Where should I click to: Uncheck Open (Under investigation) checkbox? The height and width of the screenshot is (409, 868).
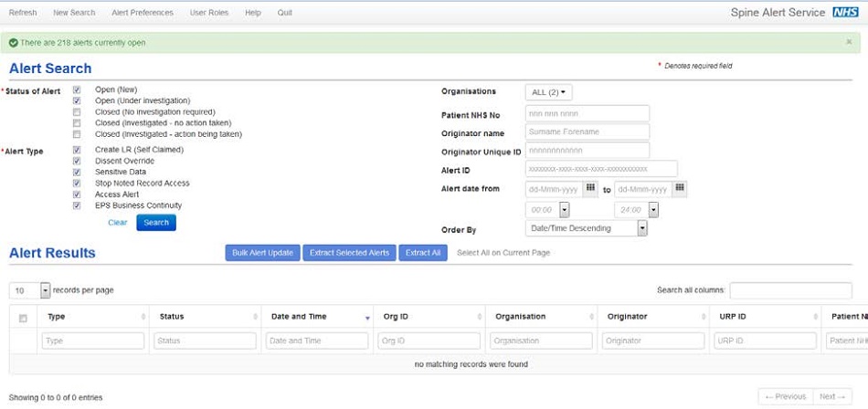pyautogui.click(x=77, y=100)
